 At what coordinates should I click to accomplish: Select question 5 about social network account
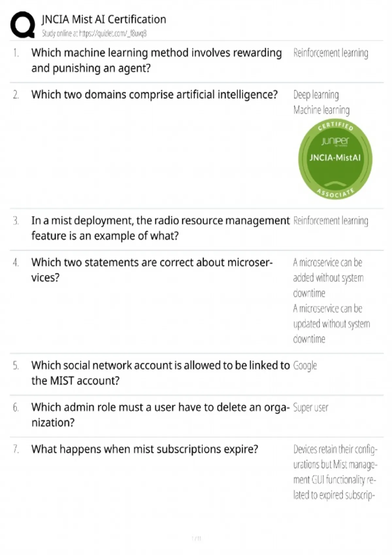coord(160,373)
